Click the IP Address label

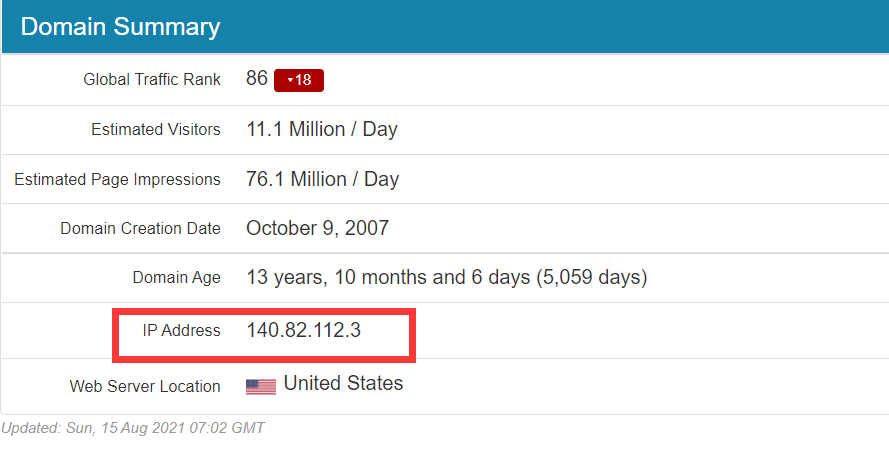181,330
